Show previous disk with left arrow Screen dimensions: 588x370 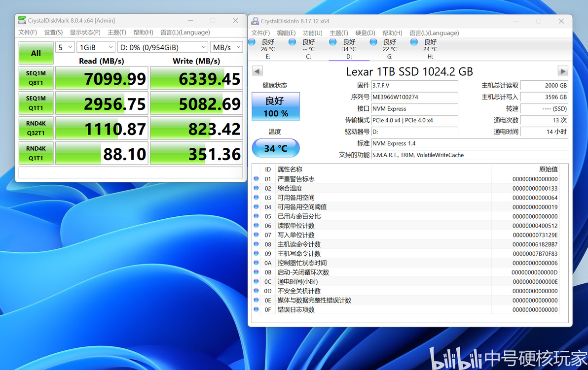point(257,71)
